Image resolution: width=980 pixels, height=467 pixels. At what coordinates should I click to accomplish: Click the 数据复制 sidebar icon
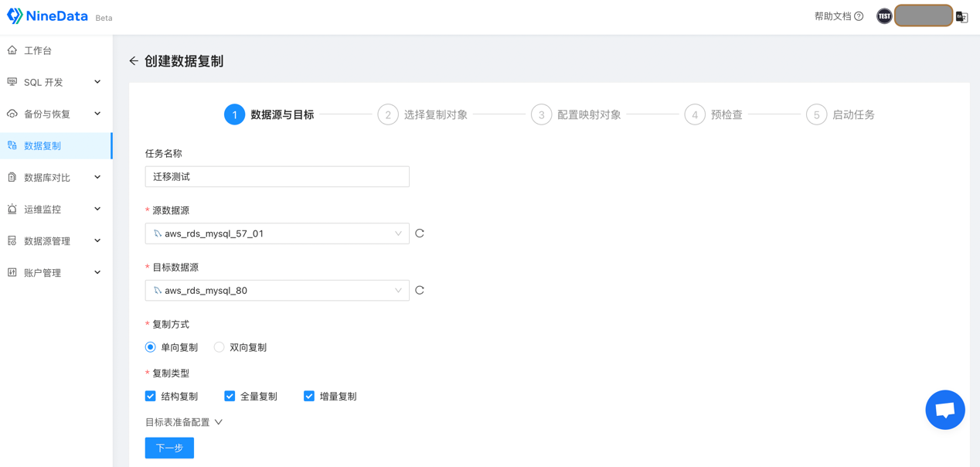pyautogui.click(x=12, y=145)
